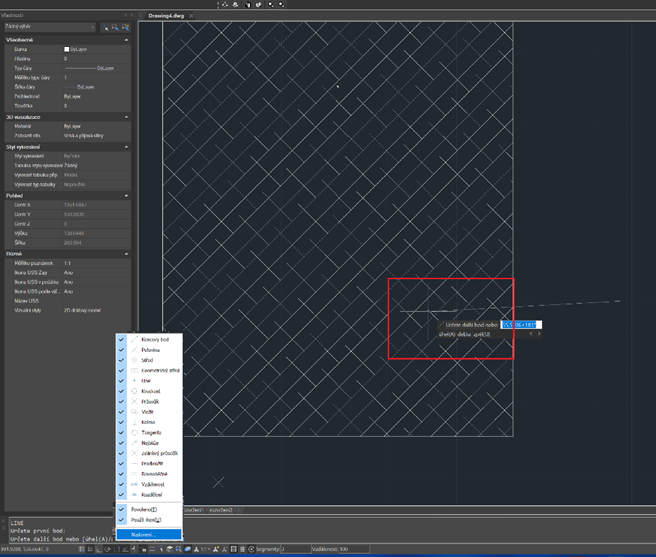Toggle Polovina midpoint snap in menu
This screenshot has width=656, height=557.
[x=149, y=350]
